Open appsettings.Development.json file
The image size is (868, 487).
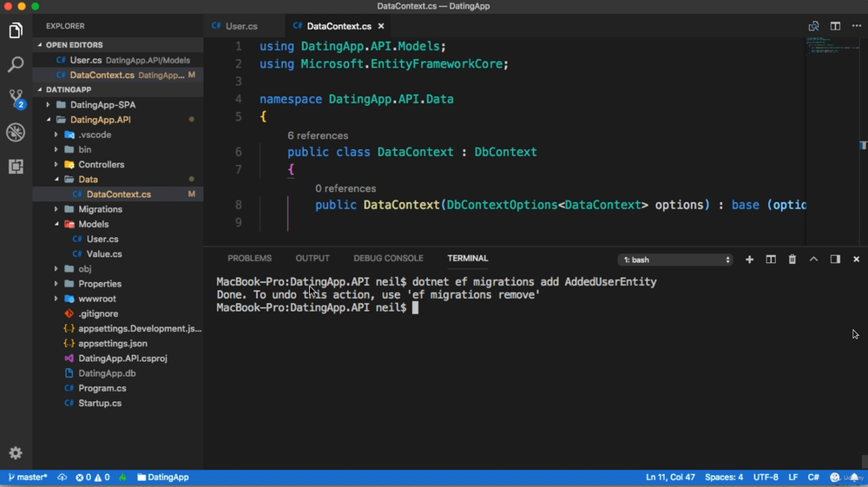pyautogui.click(x=118, y=329)
